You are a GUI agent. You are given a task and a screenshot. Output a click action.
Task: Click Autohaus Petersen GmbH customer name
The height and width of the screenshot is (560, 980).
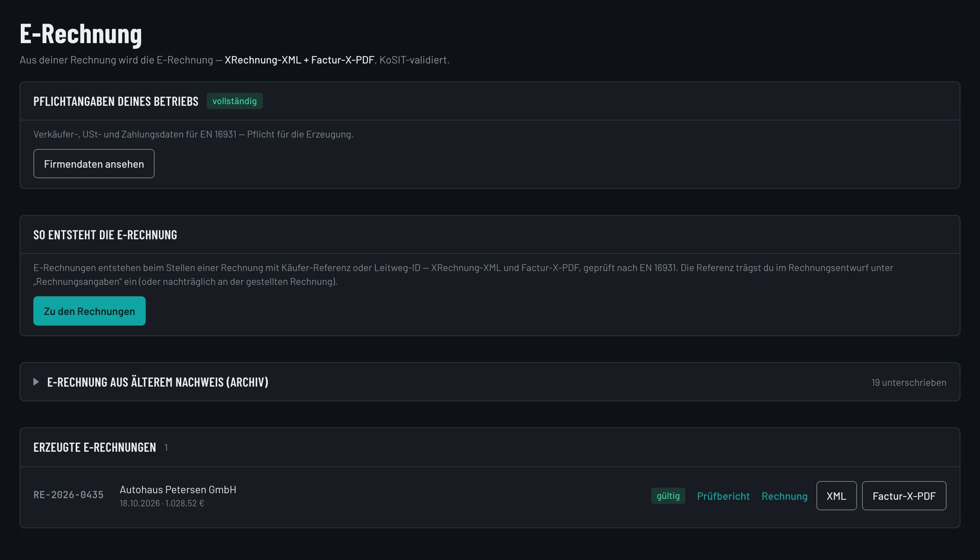[x=178, y=490]
